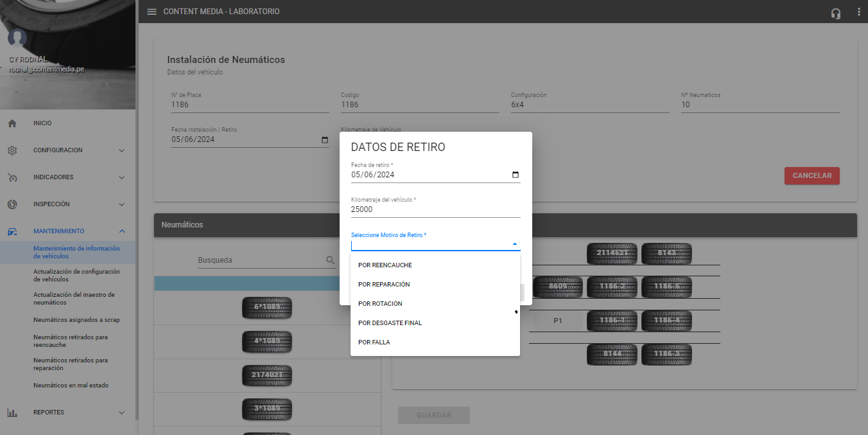Expand the Inspección submenu chevron
868x435 pixels.
[122, 204]
